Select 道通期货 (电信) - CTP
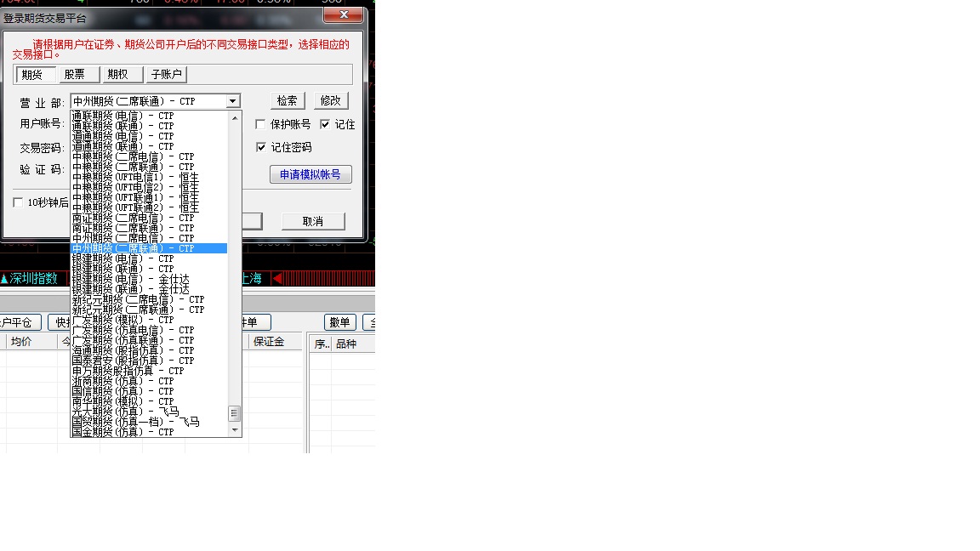The width and height of the screenshot is (980, 551). [x=149, y=136]
